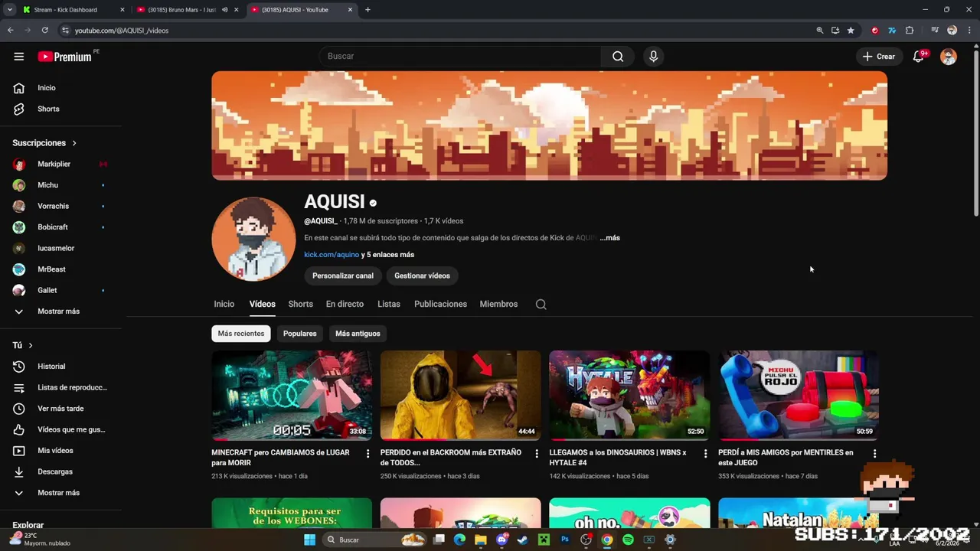The width and height of the screenshot is (980, 551).
Task: Open options for PERDIDO en el BACKROOM video
Action: (536, 454)
